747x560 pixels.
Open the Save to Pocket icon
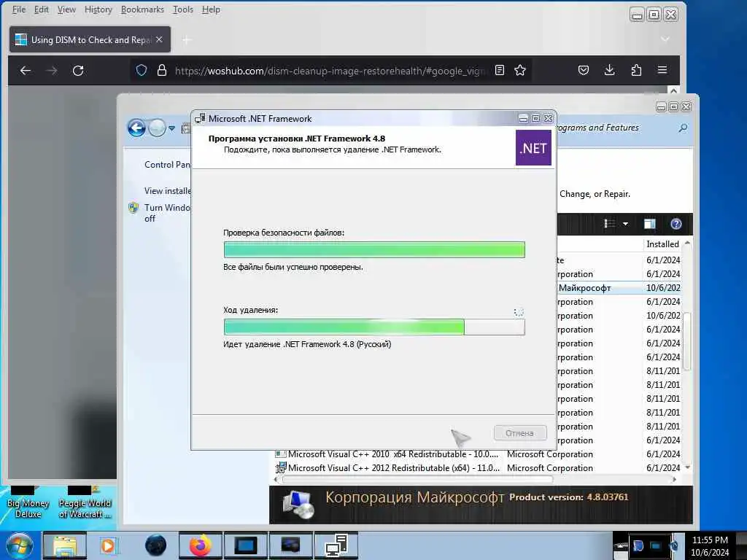click(584, 71)
